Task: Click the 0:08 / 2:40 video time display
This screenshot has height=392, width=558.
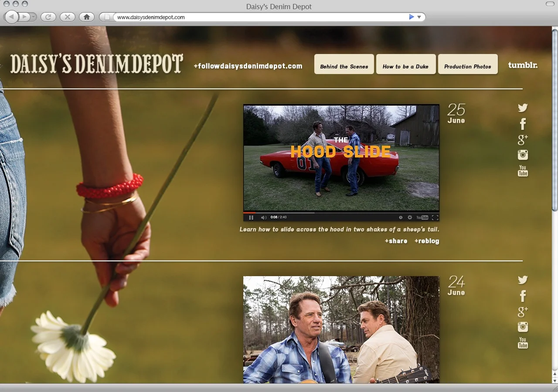Action: 279,217
